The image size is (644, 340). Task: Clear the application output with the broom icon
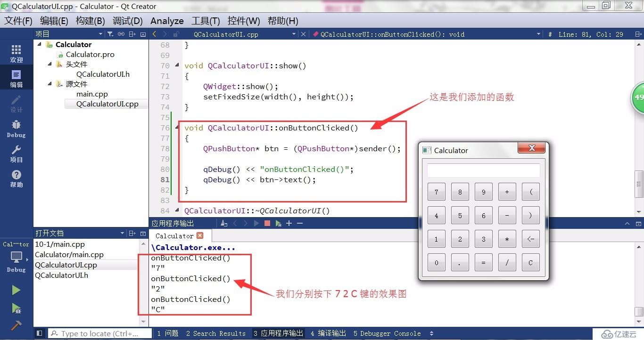[x=224, y=223]
